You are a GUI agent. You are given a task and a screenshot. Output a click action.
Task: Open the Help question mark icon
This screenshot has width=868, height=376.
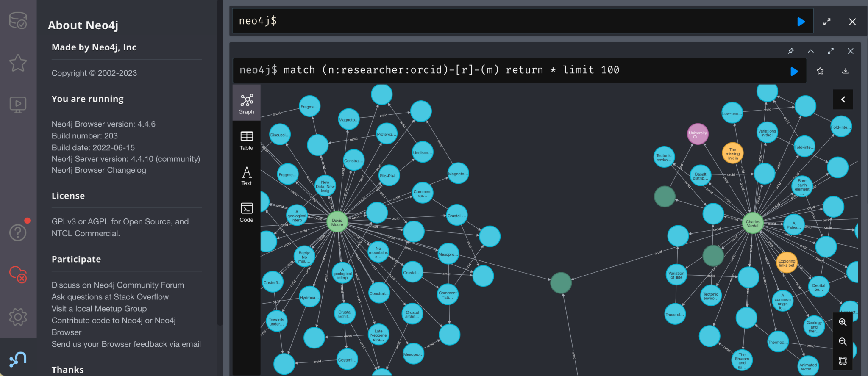pos(18,232)
